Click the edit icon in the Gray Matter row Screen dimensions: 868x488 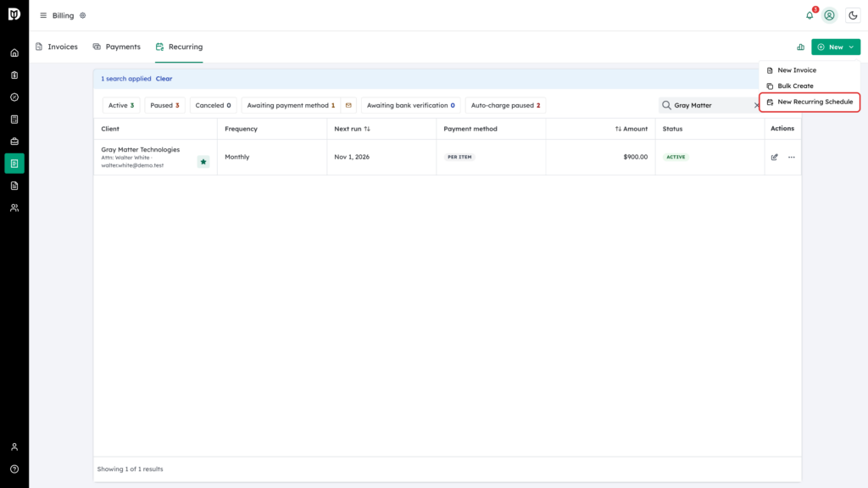(x=775, y=157)
